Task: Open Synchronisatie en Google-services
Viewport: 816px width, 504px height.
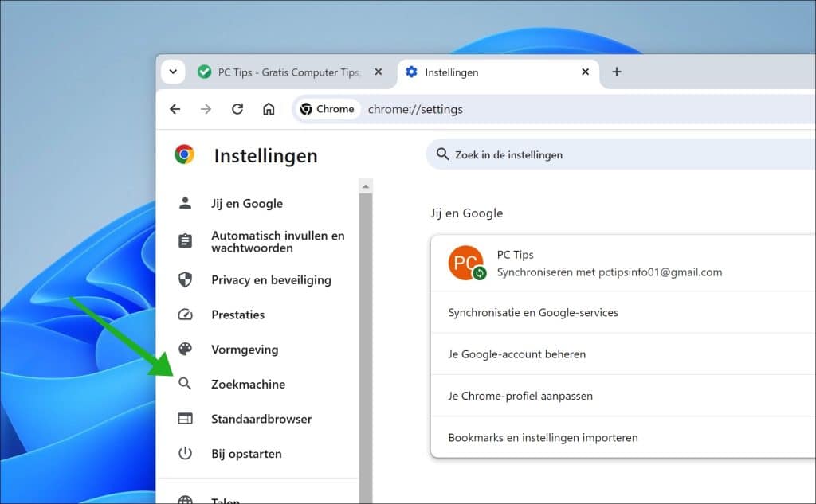Action: pyautogui.click(x=623, y=312)
